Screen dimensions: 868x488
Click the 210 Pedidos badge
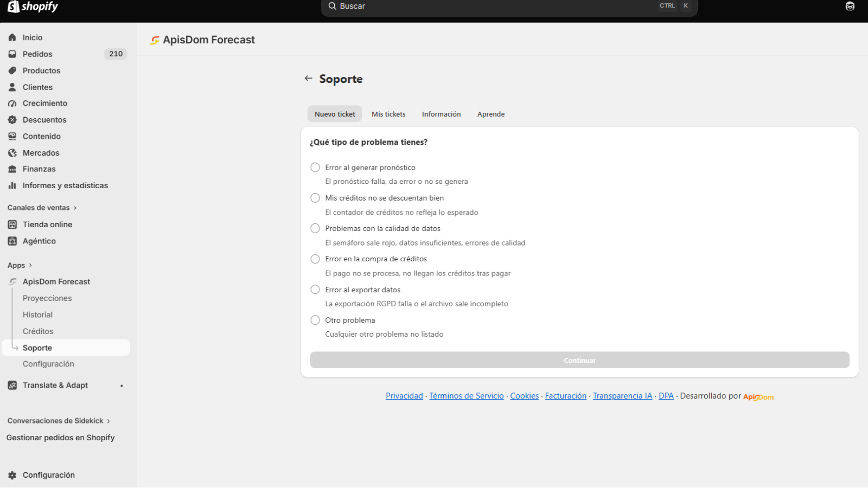tap(116, 54)
